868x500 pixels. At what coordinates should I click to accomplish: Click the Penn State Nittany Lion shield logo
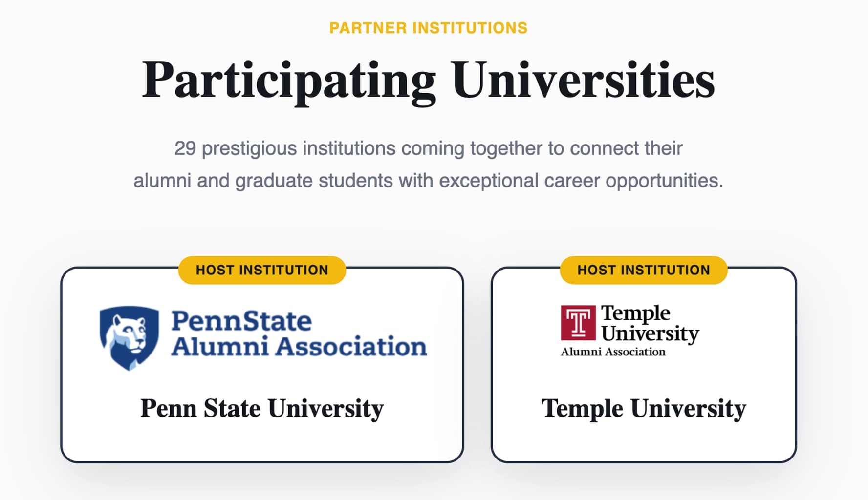pyautogui.click(x=129, y=337)
